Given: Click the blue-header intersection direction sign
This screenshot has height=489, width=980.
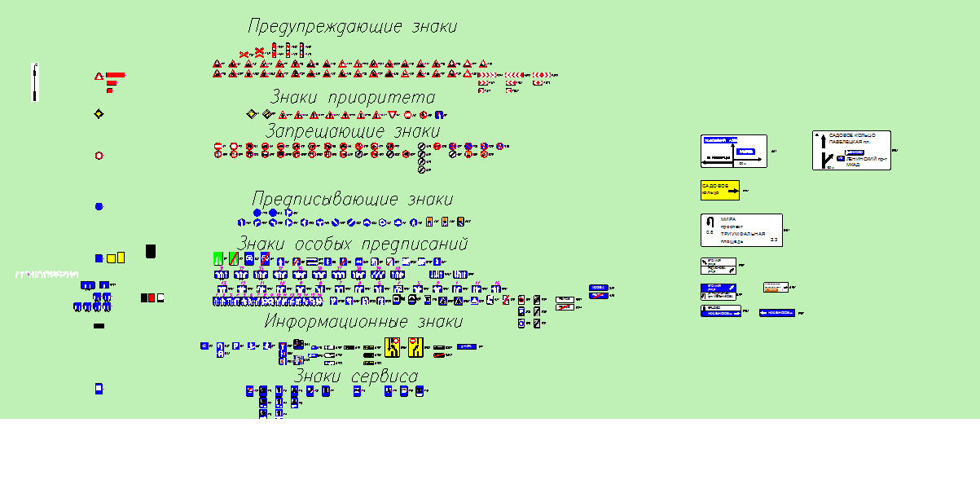Looking at the screenshot, I should coord(734,152).
